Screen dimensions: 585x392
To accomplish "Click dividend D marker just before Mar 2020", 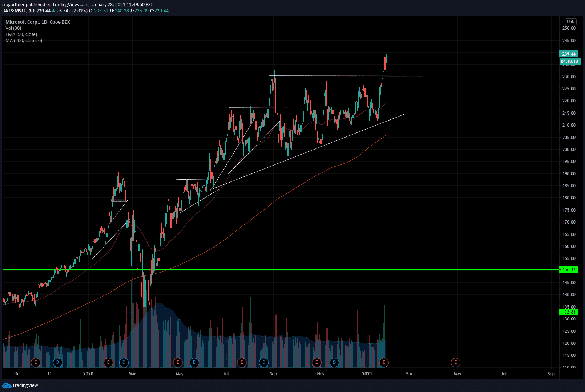I will [x=124, y=362].
